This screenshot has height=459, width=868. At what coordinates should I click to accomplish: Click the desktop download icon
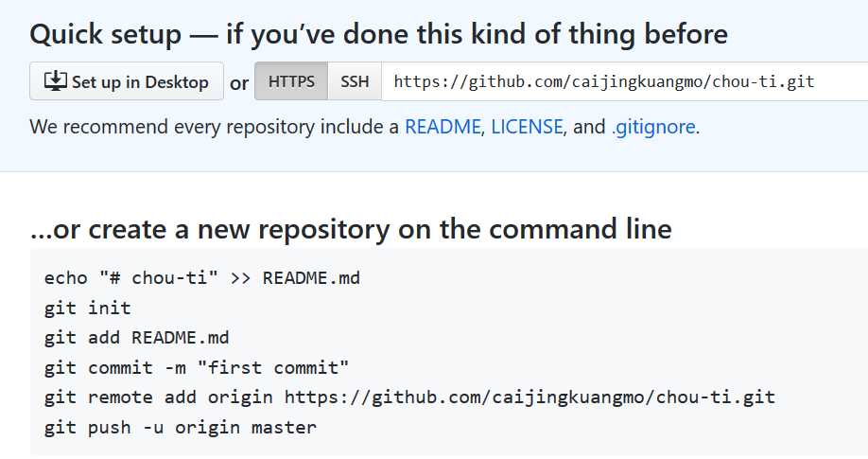click(x=56, y=81)
